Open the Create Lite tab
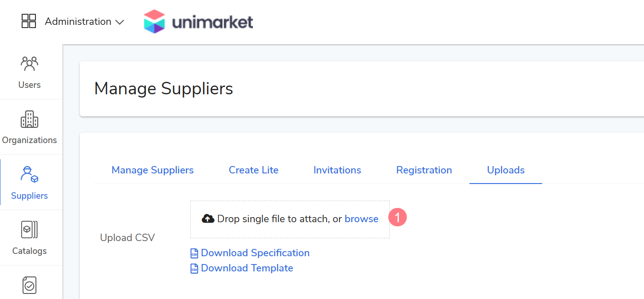The image size is (644, 299). (x=253, y=170)
